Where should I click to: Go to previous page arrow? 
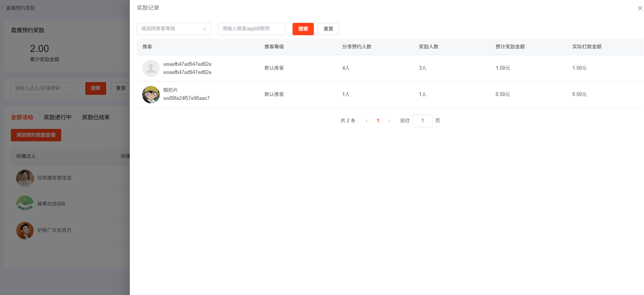(x=367, y=121)
